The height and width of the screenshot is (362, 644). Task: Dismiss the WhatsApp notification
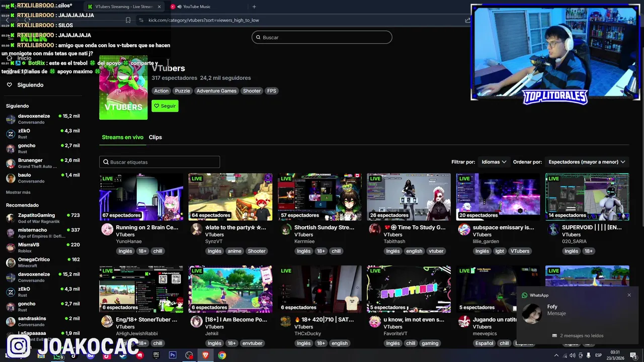(629, 295)
